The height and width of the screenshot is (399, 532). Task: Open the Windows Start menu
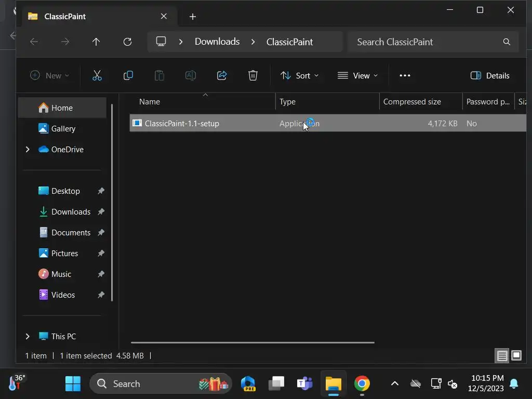pyautogui.click(x=73, y=384)
